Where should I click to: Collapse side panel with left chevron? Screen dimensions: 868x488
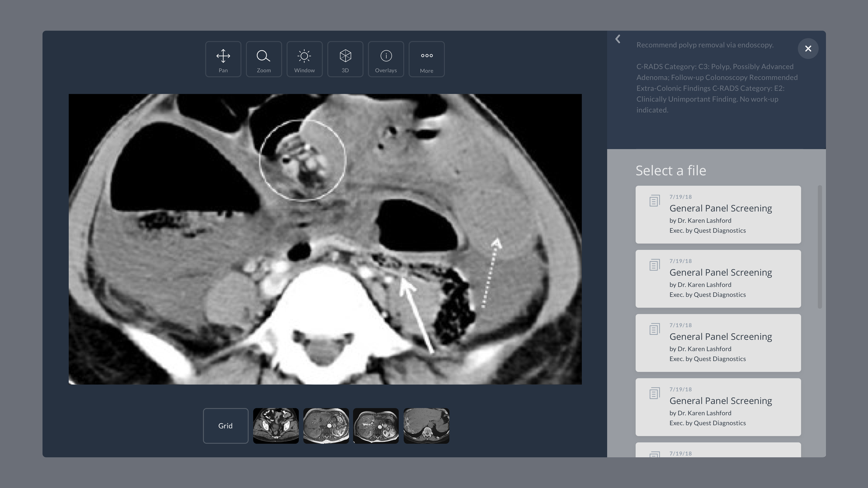[618, 39]
